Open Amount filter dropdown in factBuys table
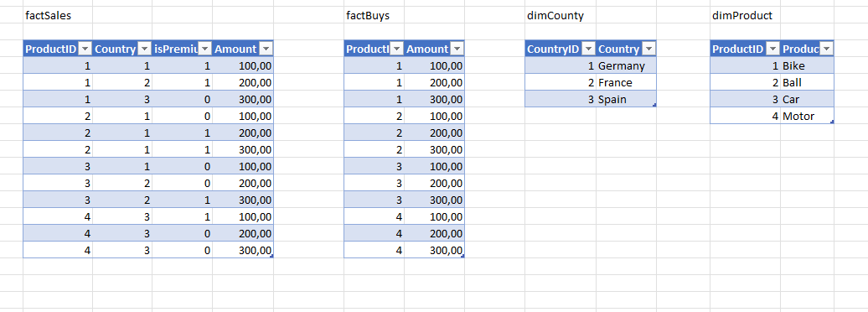This screenshot has height=312, width=868. click(457, 49)
